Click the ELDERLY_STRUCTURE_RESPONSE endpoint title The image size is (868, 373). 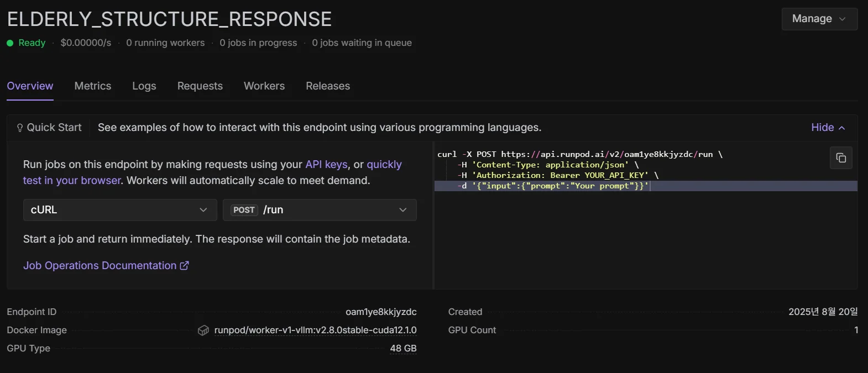pos(169,19)
